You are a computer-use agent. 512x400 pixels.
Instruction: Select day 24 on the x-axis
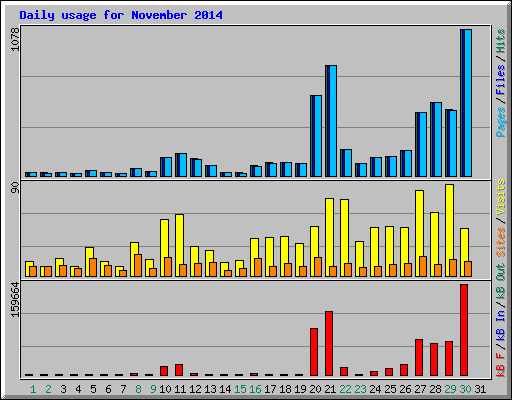(375, 389)
